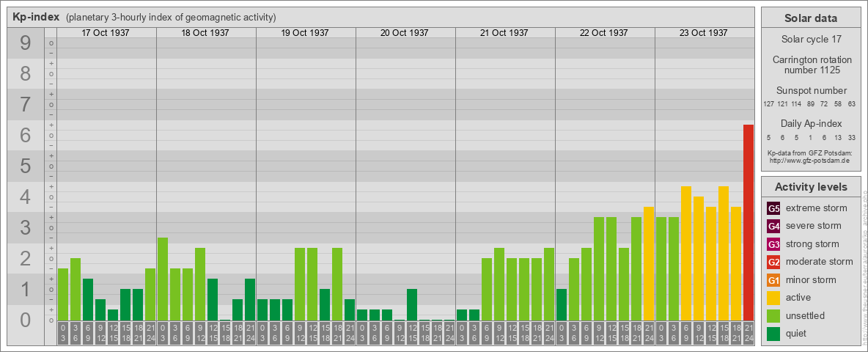Screen dimensions: 868x352
Task: Click the G1 minor storm badge
Action: 773,280
